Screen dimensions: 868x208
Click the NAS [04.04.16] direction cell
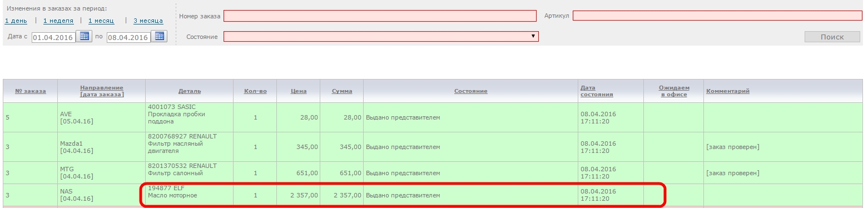point(102,195)
